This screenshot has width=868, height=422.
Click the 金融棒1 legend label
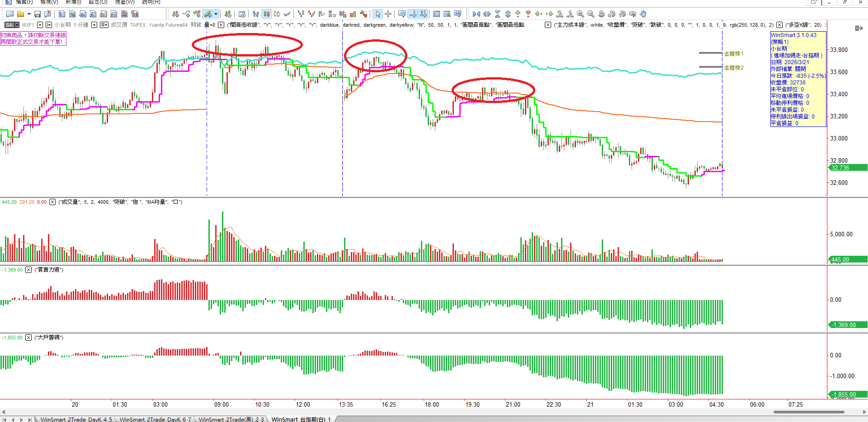coord(733,53)
